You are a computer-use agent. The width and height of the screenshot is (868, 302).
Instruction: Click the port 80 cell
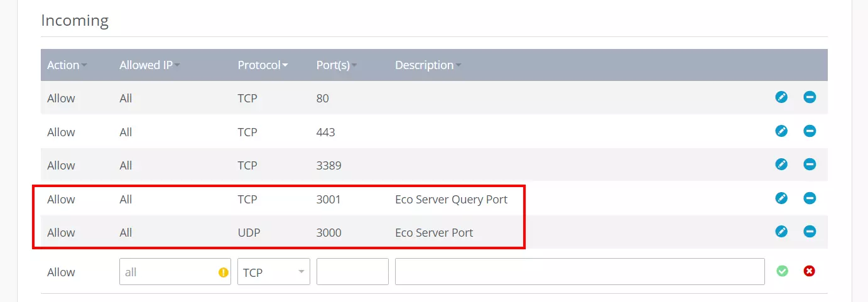tap(323, 99)
